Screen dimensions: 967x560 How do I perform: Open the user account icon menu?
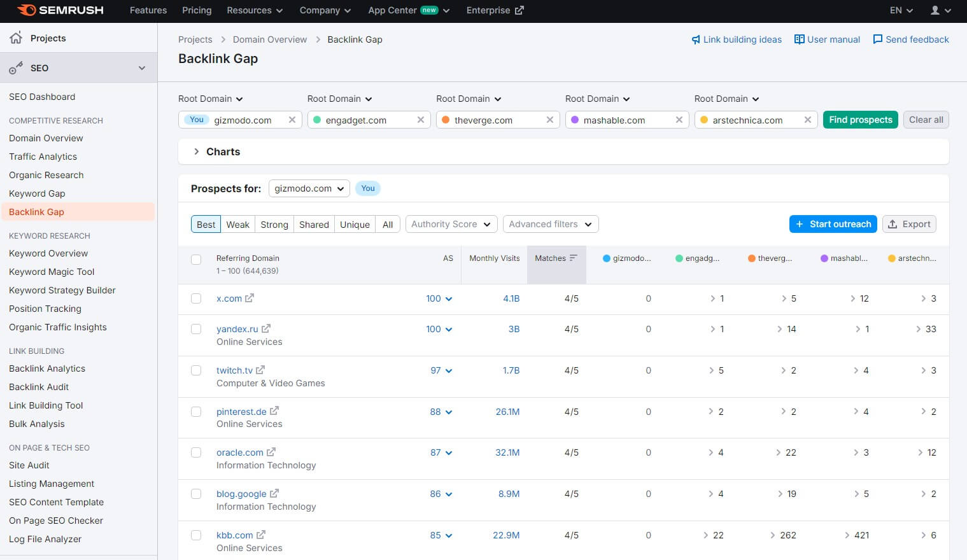(941, 10)
